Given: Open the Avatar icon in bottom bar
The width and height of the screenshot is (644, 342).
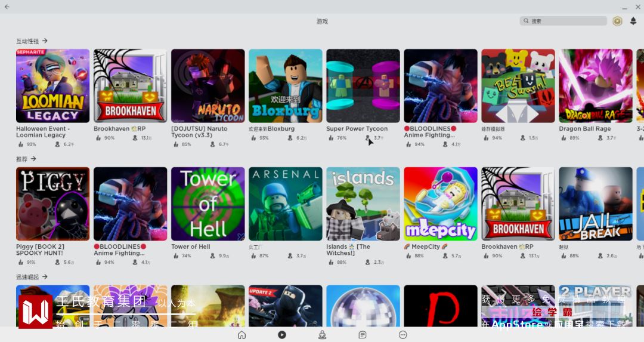Looking at the screenshot, I should [x=322, y=335].
